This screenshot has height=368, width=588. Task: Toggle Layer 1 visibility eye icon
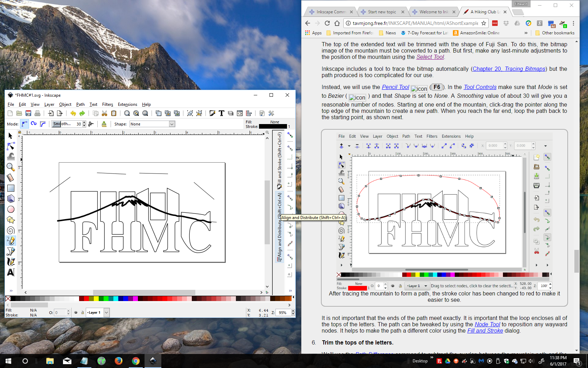[x=76, y=312]
